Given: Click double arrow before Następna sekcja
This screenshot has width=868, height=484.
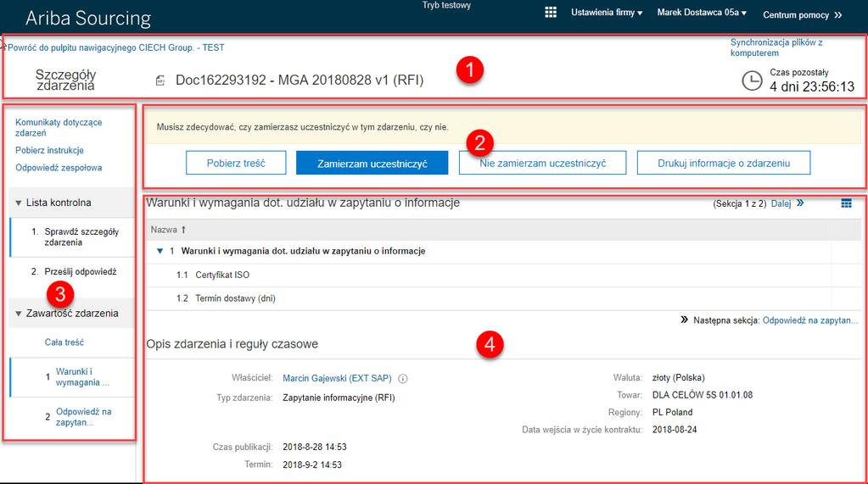Looking at the screenshot, I should click(684, 320).
